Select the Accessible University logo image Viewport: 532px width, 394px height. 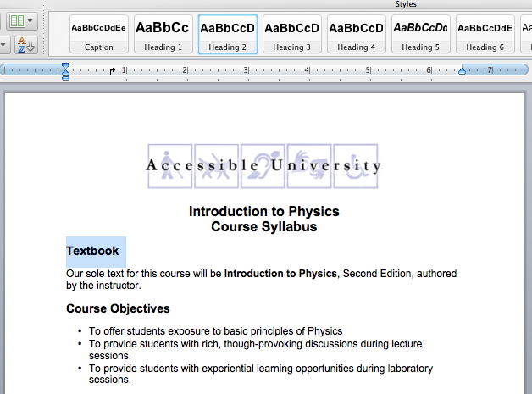point(263,165)
